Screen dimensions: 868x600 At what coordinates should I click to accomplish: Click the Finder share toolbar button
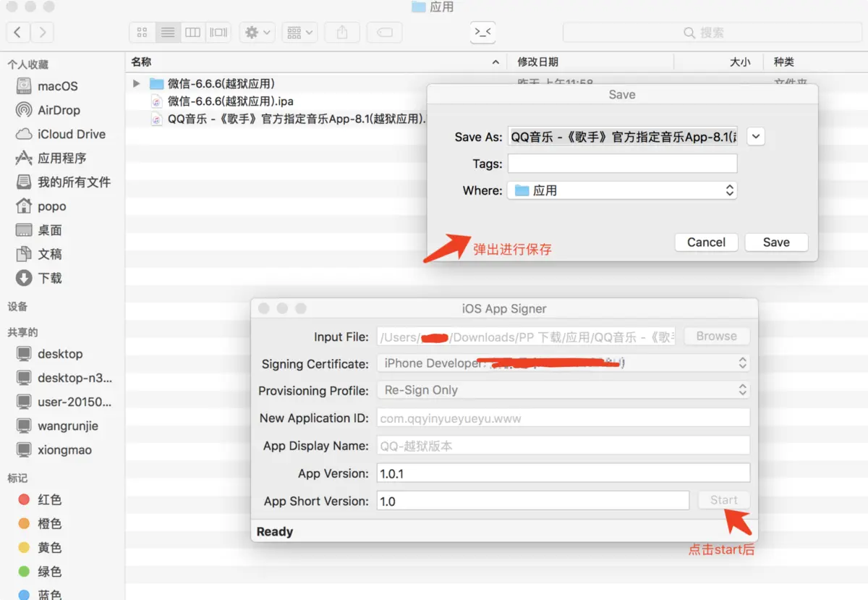click(342, 33)
